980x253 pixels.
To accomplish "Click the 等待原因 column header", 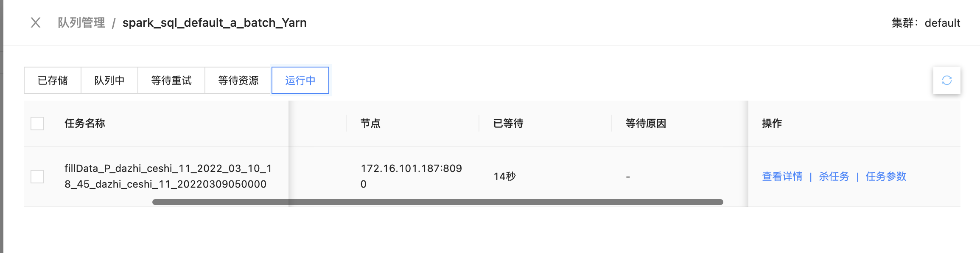I will (645, 124).
